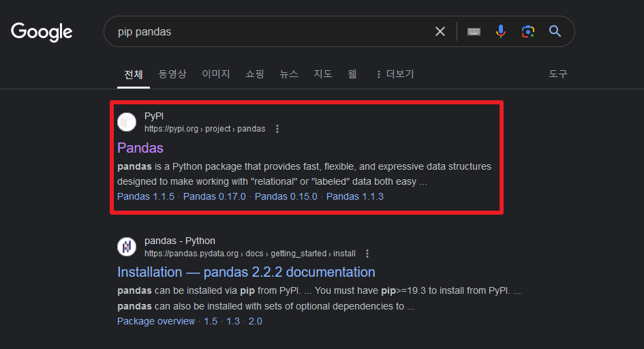The width and height of the screenshot is (644, 349).
Task: Open the 1.3 version sitelink
Action: (x=233, y=322)
